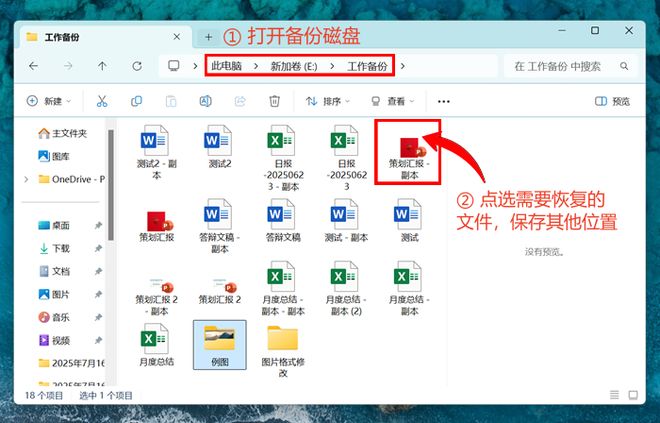Open 图片 in the sidebar
Image resolution: width=660 pixels, height=423 pixels.
tap(54, 294)
